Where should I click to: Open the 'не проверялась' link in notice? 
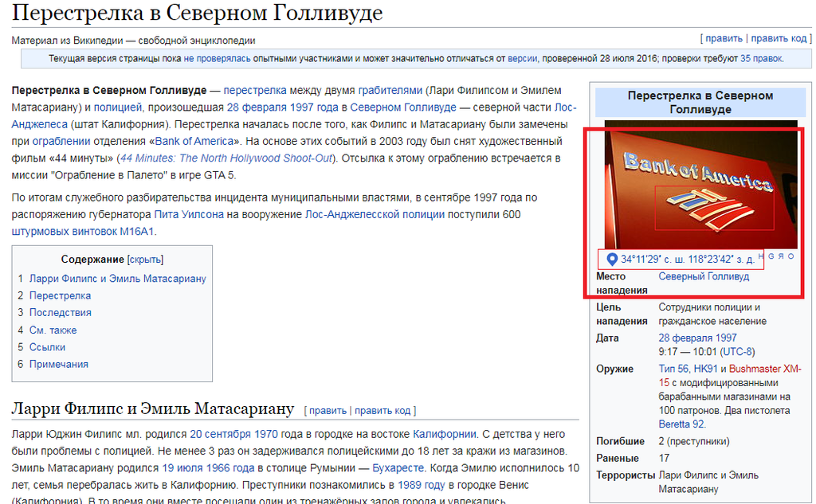[x=217, y=58]
